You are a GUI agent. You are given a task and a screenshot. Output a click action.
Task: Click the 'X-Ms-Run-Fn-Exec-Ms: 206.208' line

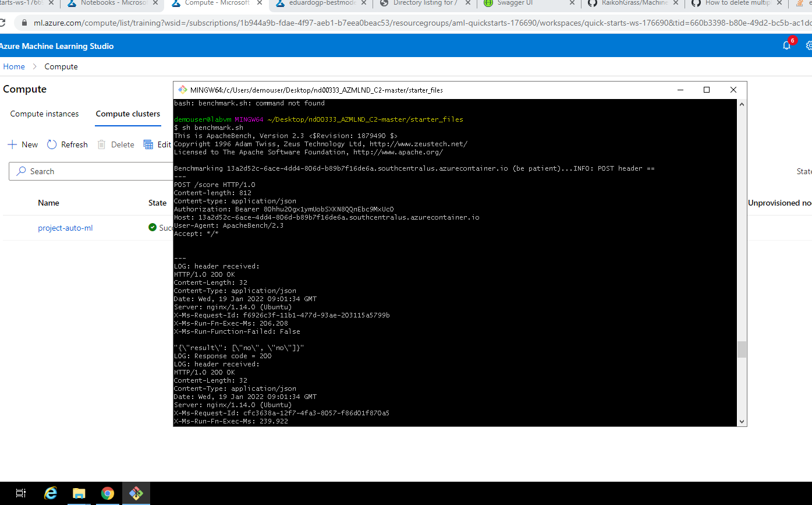coord(231,323)
